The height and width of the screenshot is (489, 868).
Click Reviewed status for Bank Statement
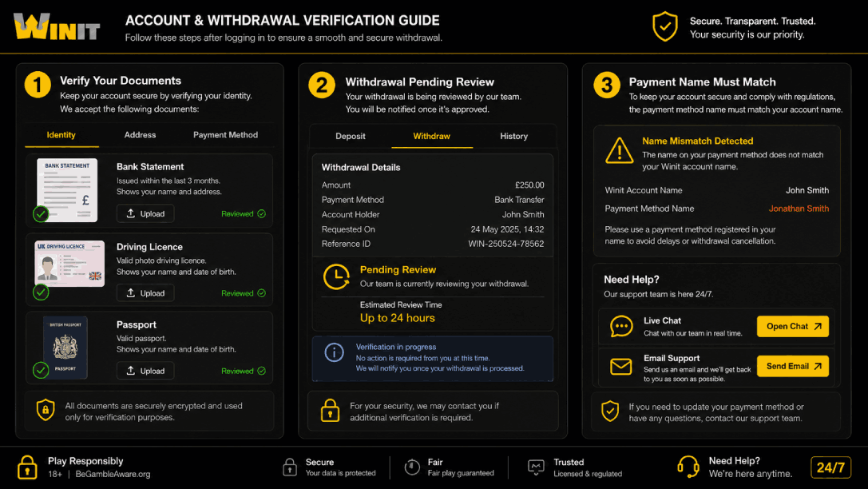pyautogui.click(x=244, y=214)
